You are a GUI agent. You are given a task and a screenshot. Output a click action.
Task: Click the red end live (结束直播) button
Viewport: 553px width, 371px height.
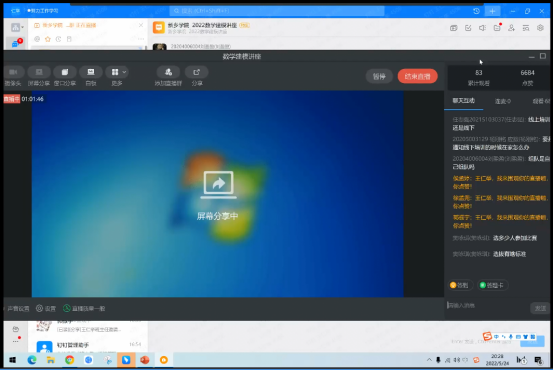418,76
